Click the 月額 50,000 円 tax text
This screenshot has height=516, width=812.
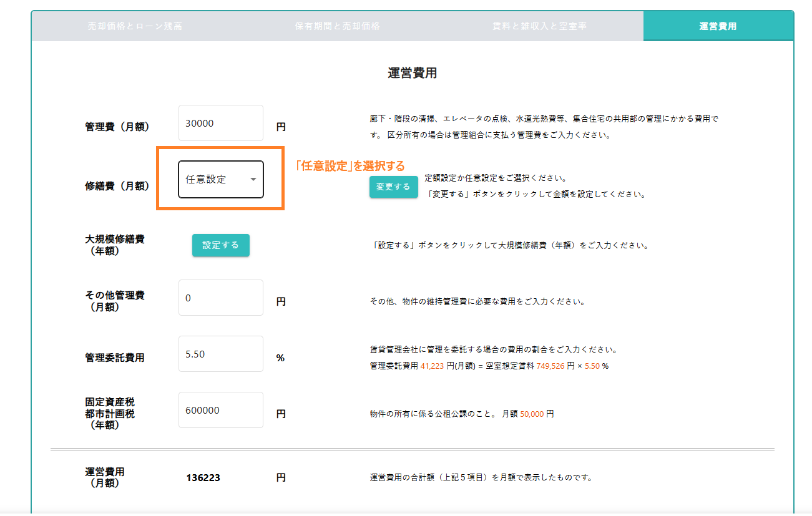pyautogui.click(x=527, y=414)
